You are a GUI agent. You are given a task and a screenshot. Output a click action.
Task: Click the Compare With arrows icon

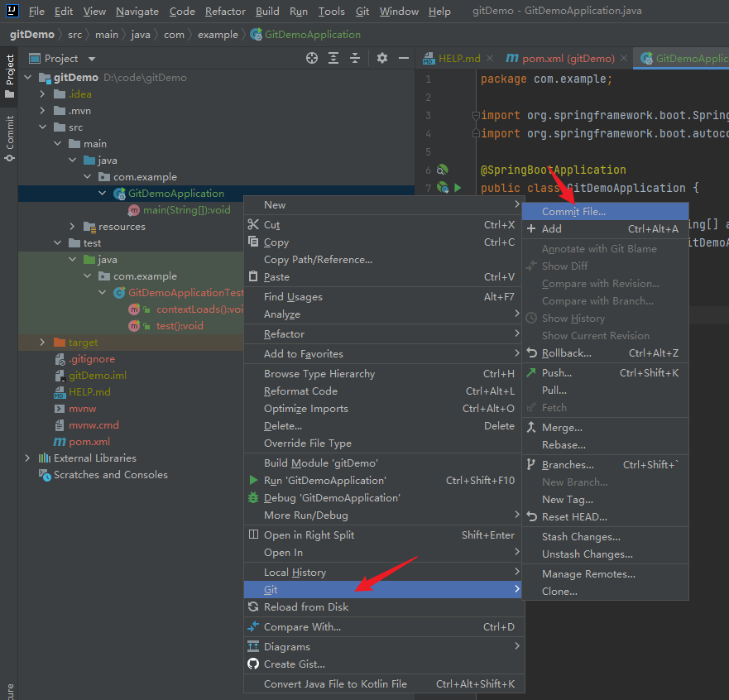coord(253,626)
